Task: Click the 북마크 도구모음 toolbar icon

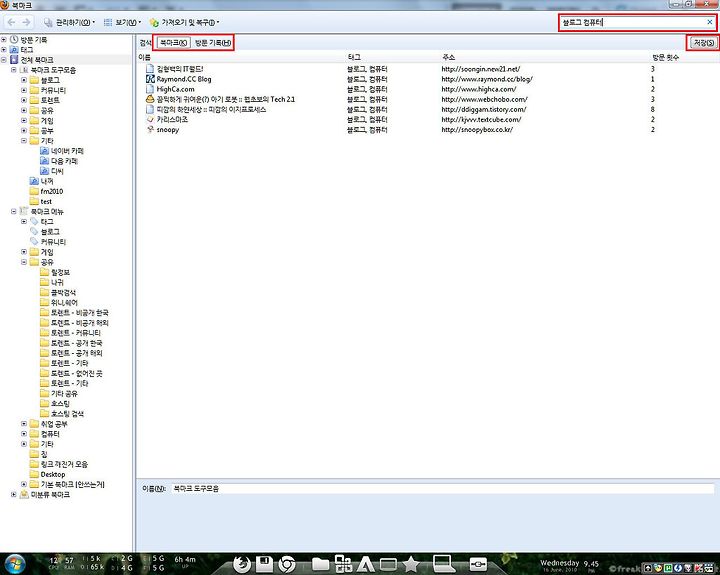Action: pyautogui.click(x=24, y=70)
